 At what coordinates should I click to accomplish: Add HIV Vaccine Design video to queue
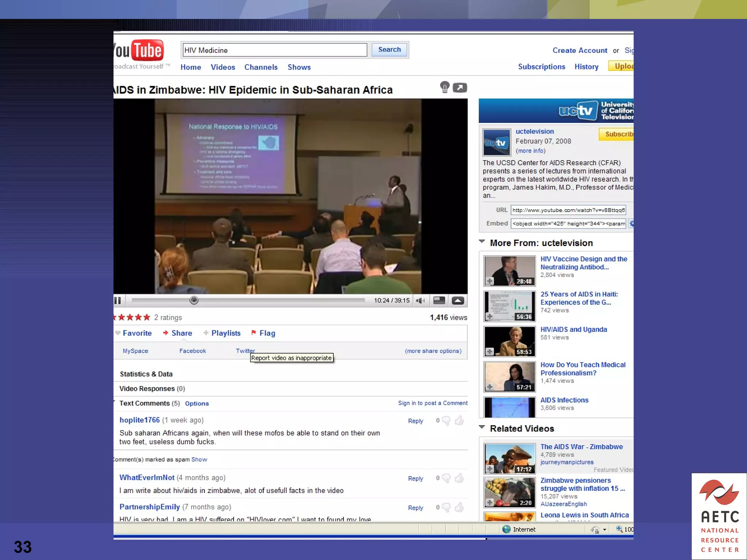point(490,281)
